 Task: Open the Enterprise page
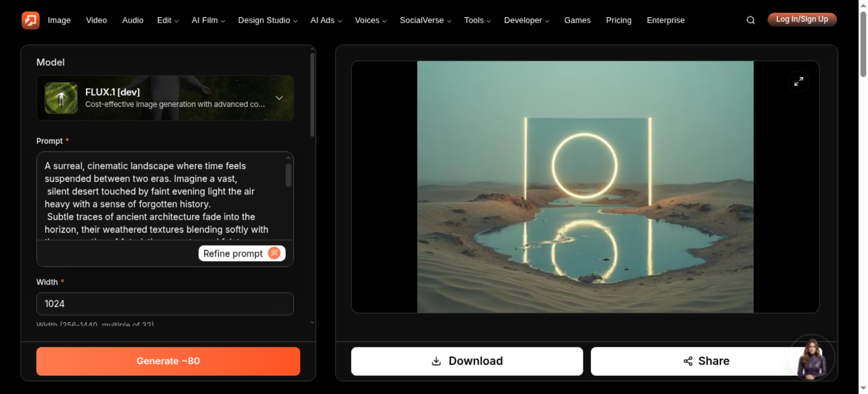pyautogui.click(x=665, y=20)
